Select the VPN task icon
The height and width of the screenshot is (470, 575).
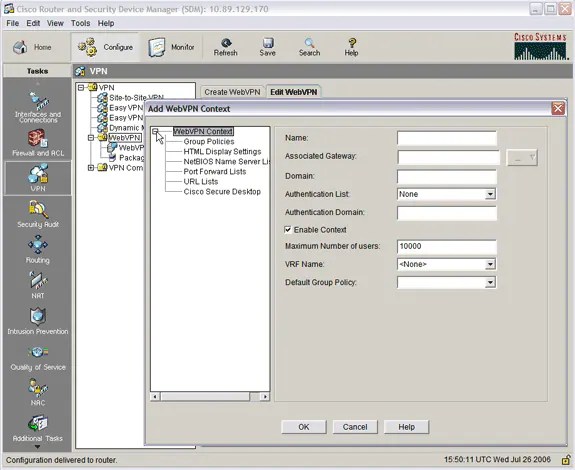[38, 178]
